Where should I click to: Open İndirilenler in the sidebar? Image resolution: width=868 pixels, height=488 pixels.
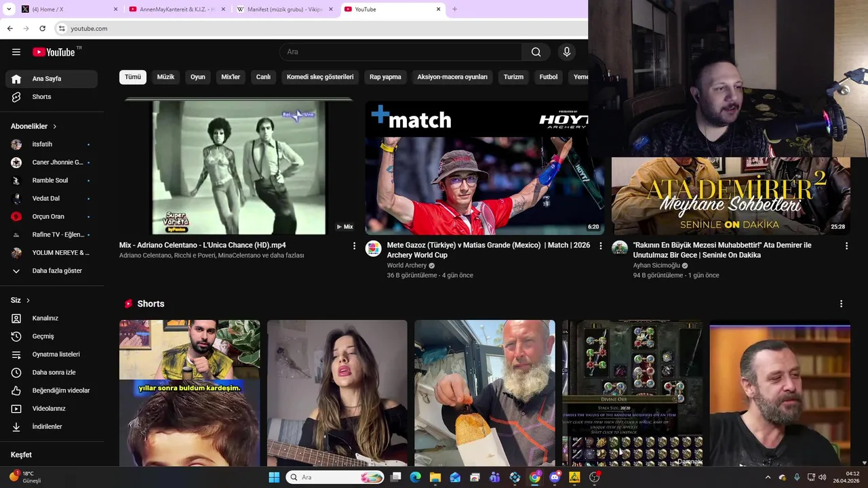[52, 426]
